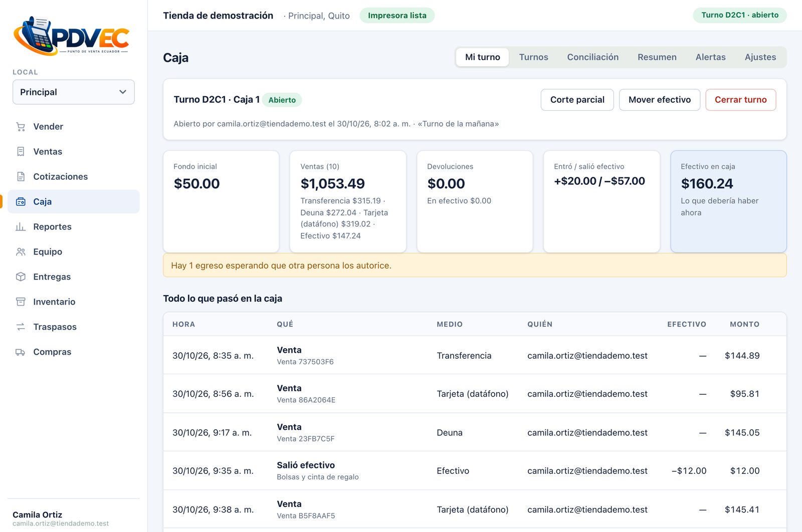Select the Alertas tab
Viewport: 802px width, 532px height.
(710, 57)
